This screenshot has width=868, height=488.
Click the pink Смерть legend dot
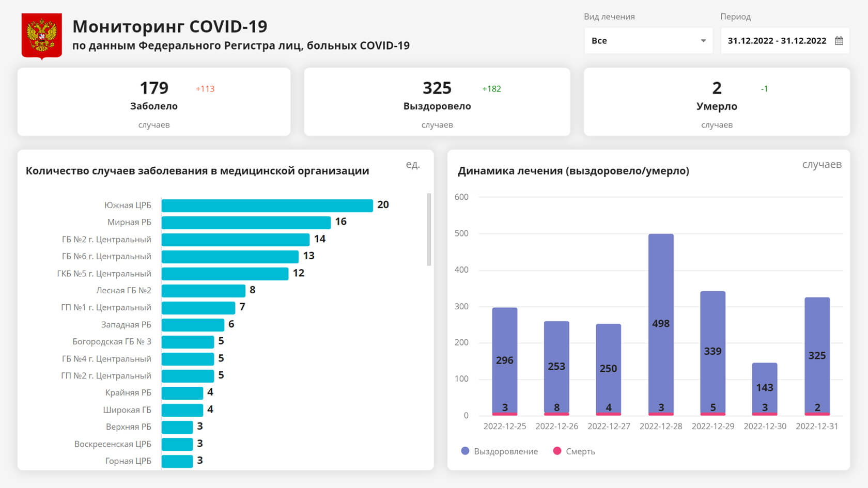[557, 451]
